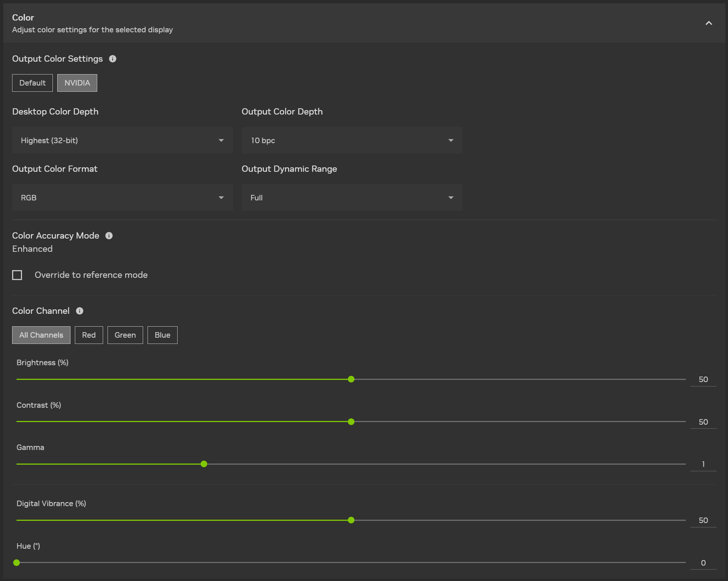Screen dimensions: 728x581
Task: Open Output Dynamic Range dropdown
Action: coord(352,197)
